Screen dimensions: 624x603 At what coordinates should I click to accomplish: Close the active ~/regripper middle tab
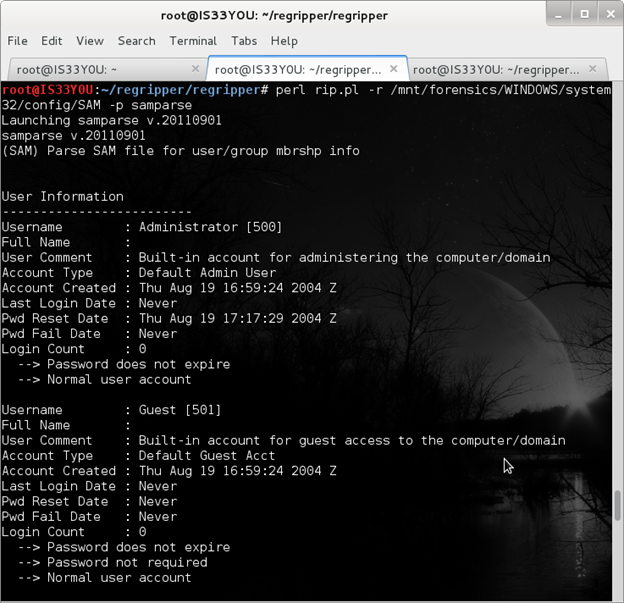(x=393, y=70)
